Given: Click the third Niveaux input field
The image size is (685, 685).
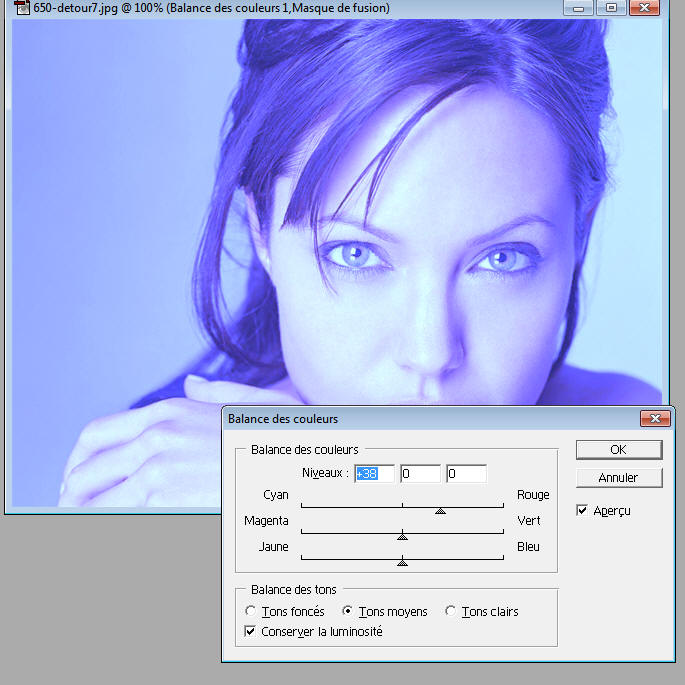Looking at the screenshot, I should click(x=467, y=474).
